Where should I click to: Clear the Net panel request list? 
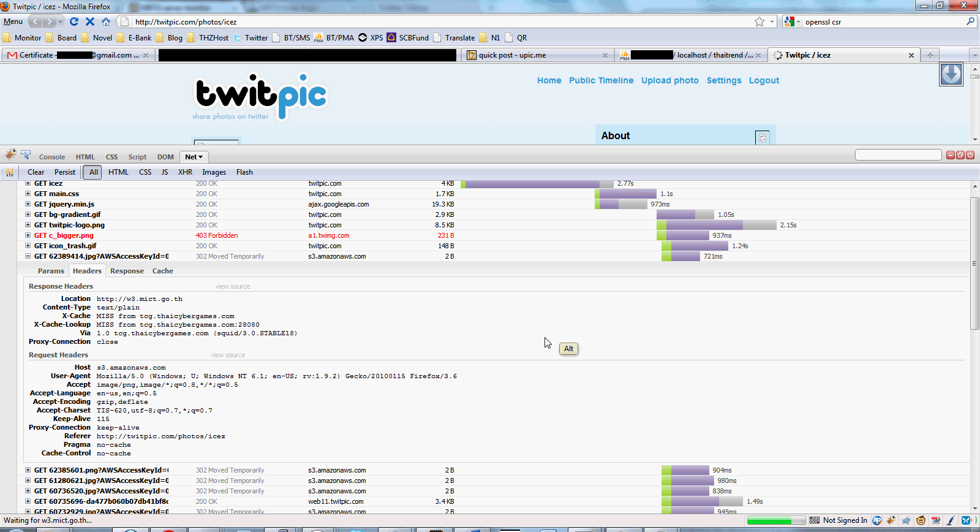tap(36, 172)
